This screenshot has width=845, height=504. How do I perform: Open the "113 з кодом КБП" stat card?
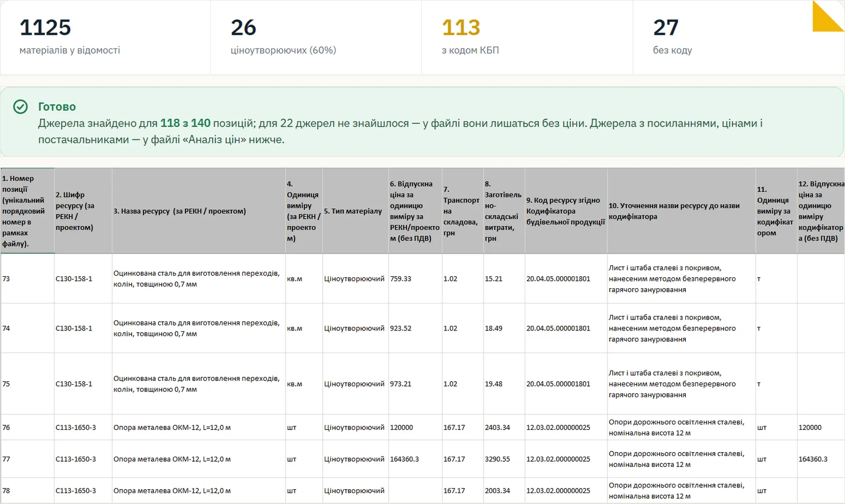(527, 37)
